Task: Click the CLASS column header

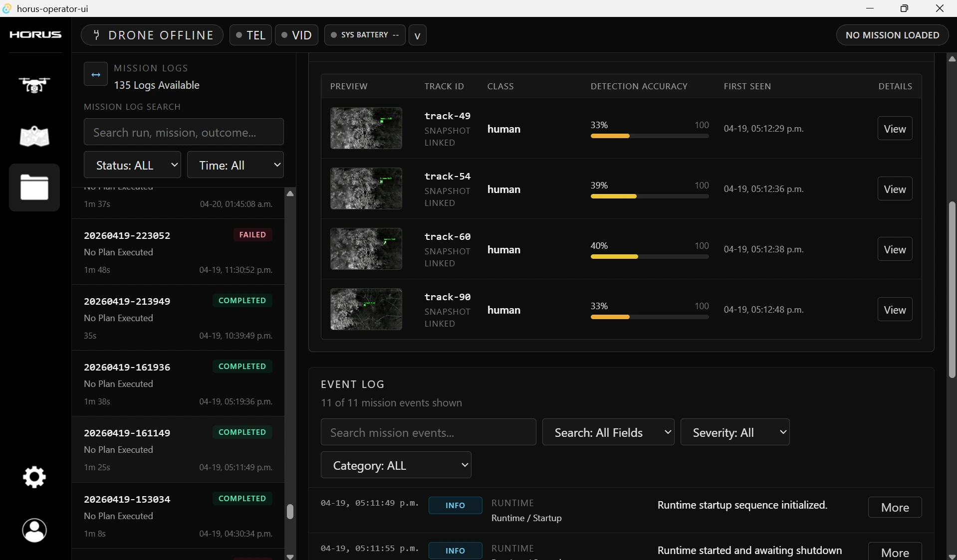Action: 500,86
